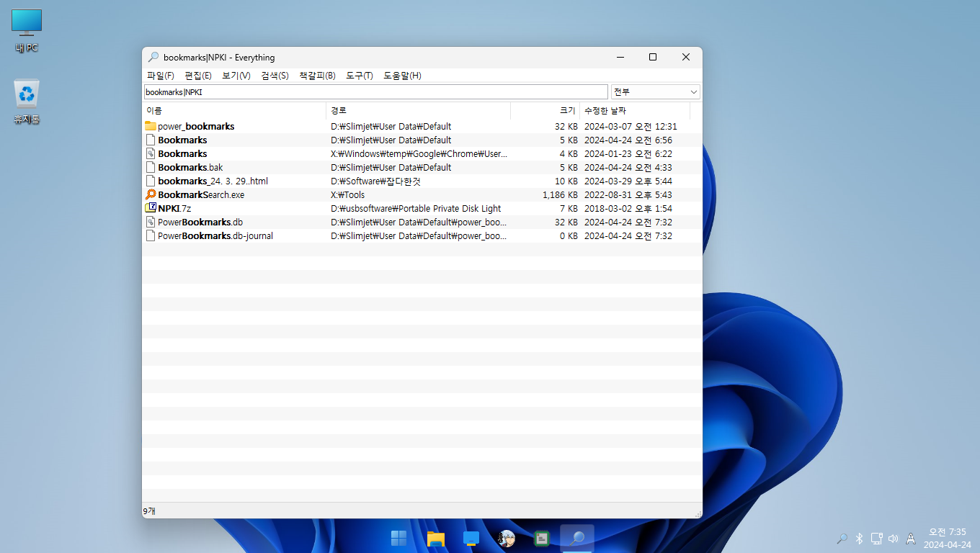Click the anime avatar taskbar icon
Image resolution: width=980 pixels, height=553 pixels.
tap(507, 538)
